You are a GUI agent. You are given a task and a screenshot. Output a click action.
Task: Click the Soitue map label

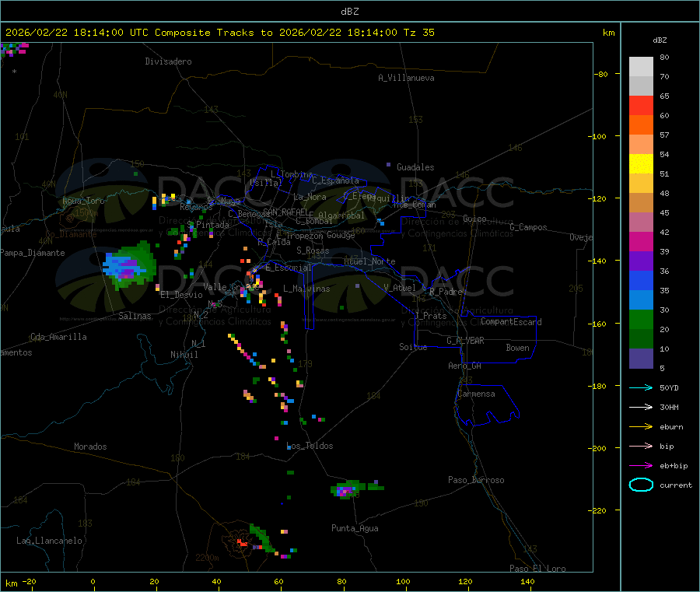(413, 347)
